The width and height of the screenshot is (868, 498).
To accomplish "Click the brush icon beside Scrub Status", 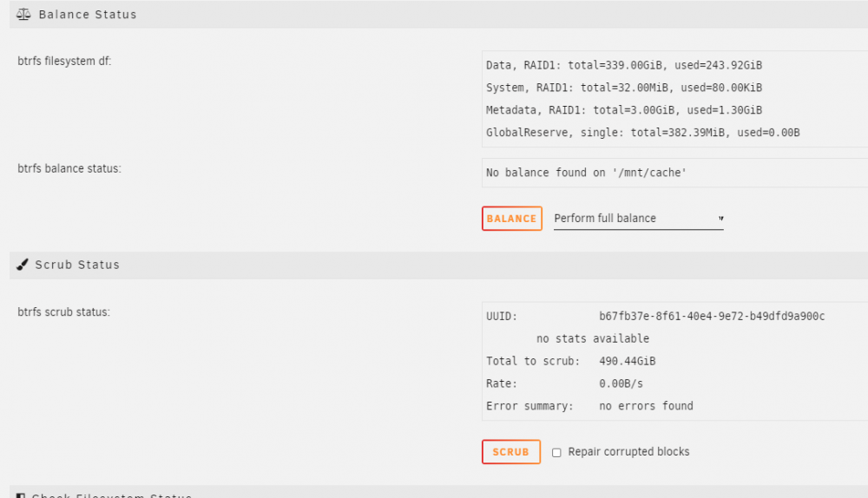I will [23, 265].
